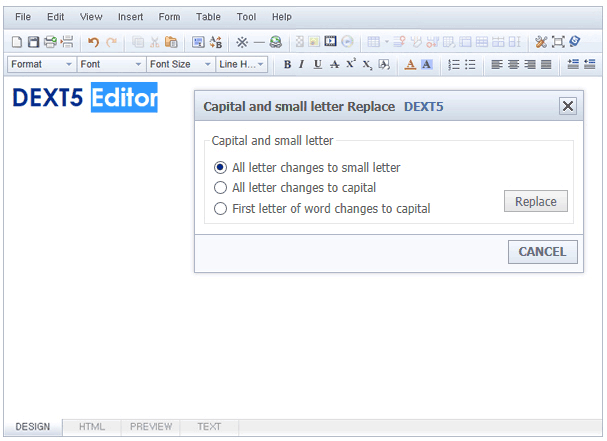Open the Edit menu
607x441 pixels.
pyautogui.click(x=55, y=17)
